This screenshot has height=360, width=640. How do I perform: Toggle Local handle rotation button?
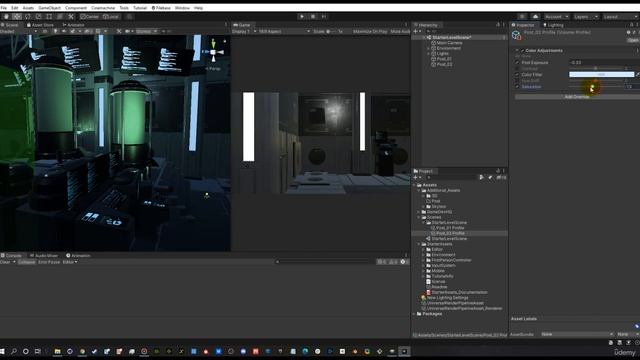[111, 17]
